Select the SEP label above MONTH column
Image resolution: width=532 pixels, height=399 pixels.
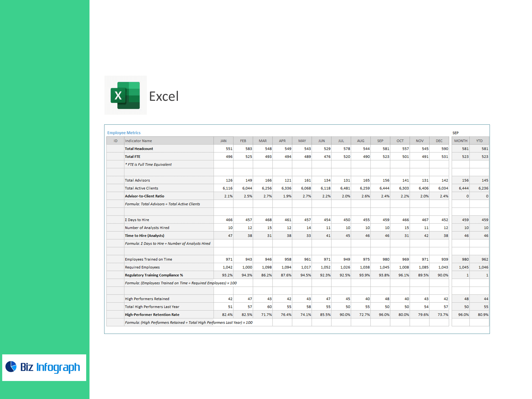pos(456,133)
